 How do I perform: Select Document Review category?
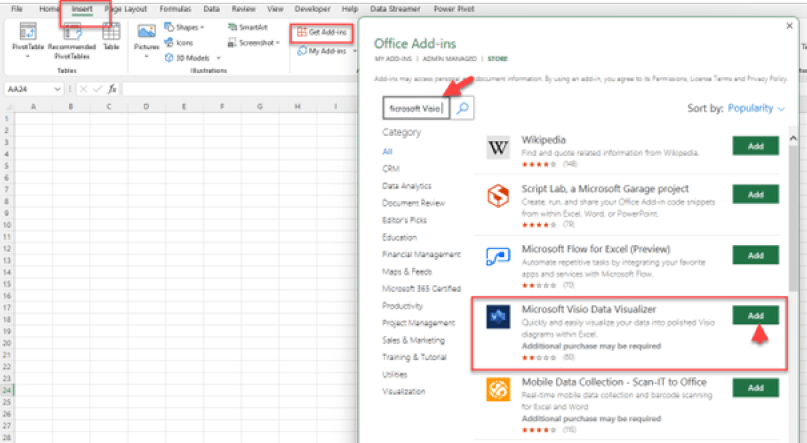(x=413, y=203)
